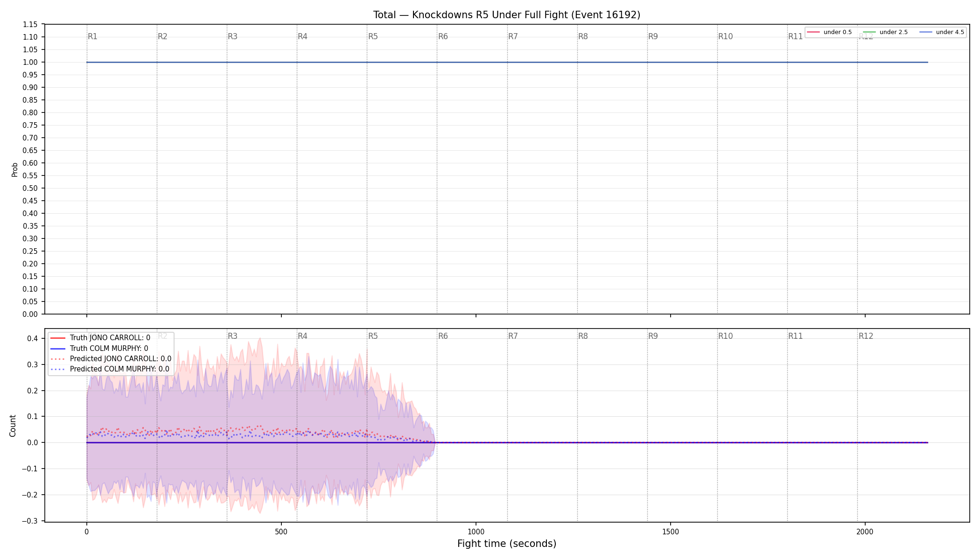Click the Prob axis tick label '0.75'
The width and height of the screenshot is (980, 560).
tap(30, 125)
